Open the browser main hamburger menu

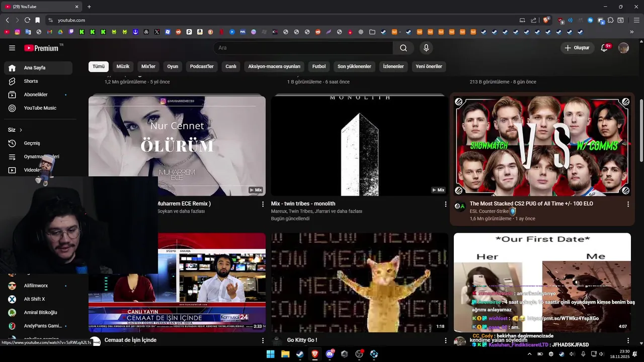click(x=636, y=20)
